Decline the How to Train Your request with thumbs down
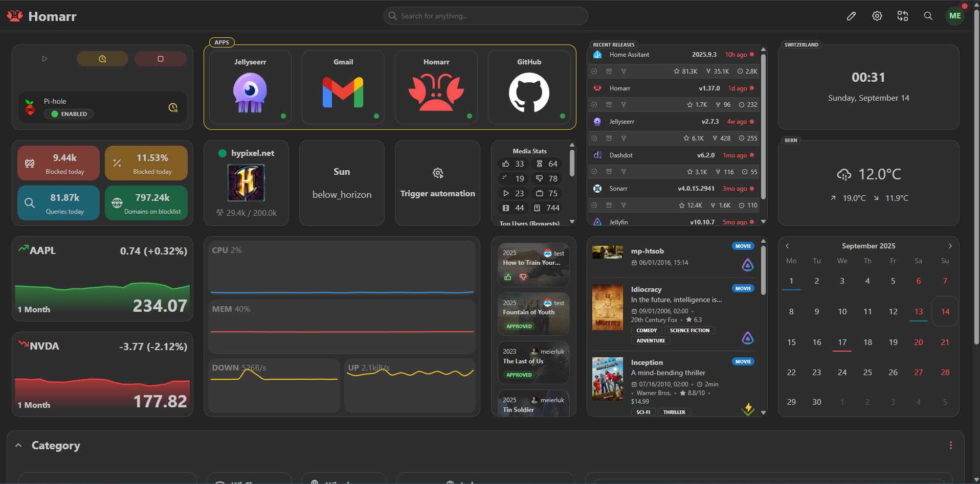 (x=523, y=277)
